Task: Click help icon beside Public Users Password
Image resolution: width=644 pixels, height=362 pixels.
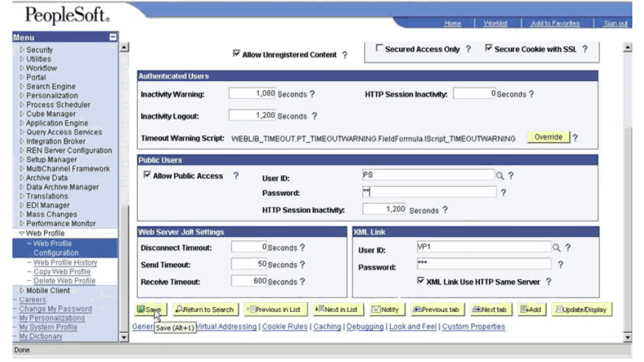Action: pos(503,193)
